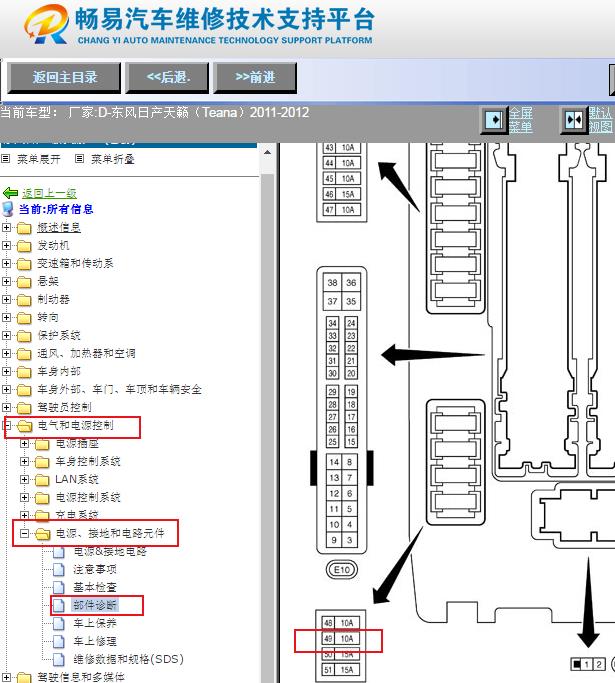The image size is (615, 683).
Task: Click the 维修数据和规格(SDS) document icon
Action: (59, 659)
